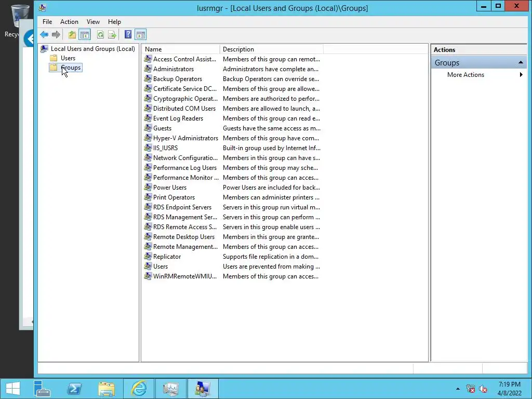Collapse the Groups actions section
Image resolution: width=532 pixels, height=399 pixels.
[x=521, y=62]
